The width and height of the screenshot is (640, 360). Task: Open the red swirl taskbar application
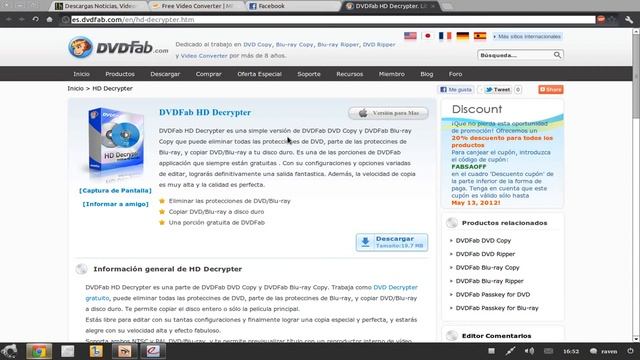click(x=153, y=351)
